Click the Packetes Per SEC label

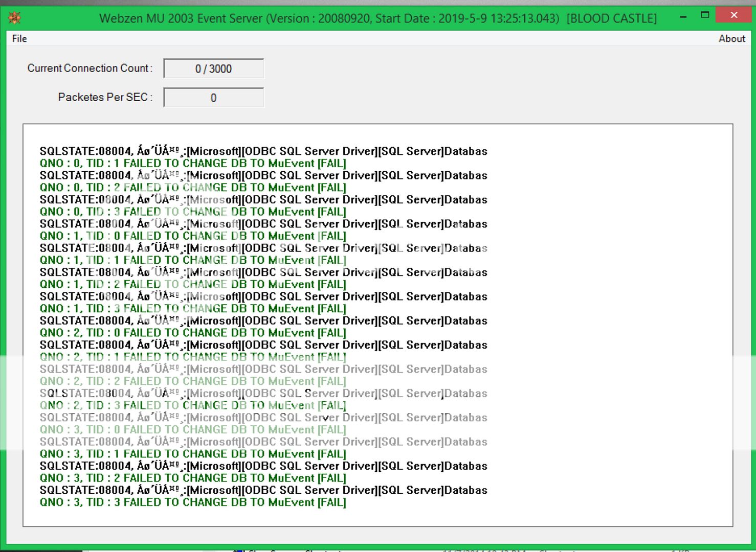(105, 97)
